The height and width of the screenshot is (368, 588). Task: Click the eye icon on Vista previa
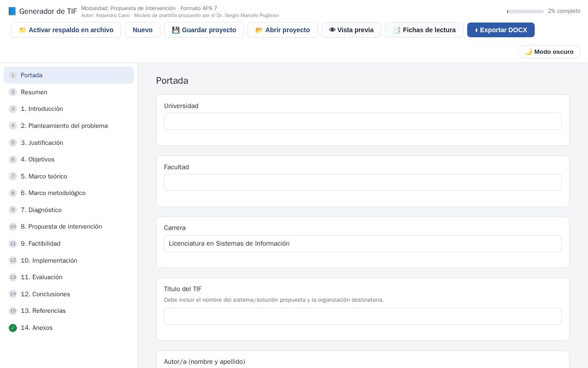332,30
